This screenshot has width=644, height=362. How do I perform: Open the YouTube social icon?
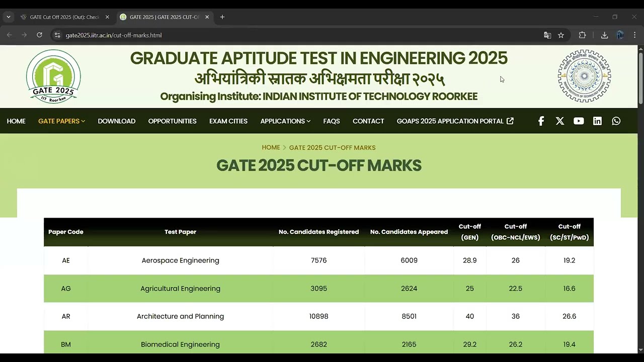[x=579, y=121]
